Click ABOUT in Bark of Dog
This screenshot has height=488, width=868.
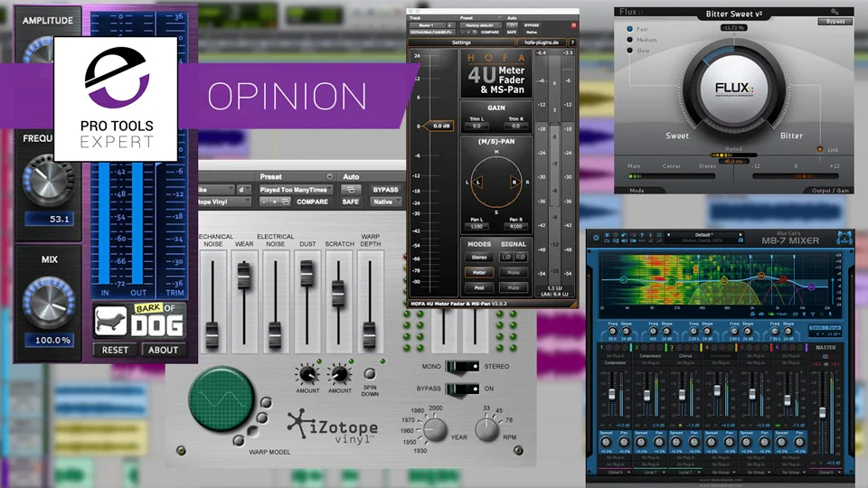click(x=163, y=351)
